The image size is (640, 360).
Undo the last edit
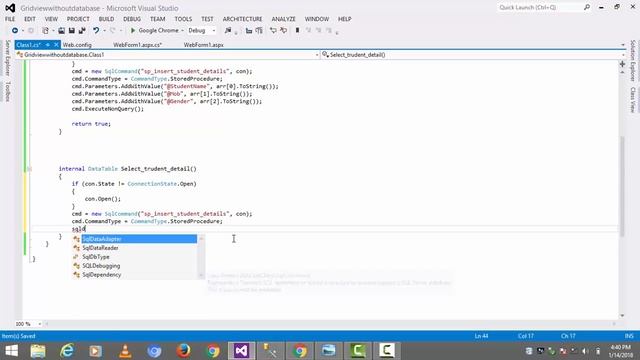coord(96,31)
